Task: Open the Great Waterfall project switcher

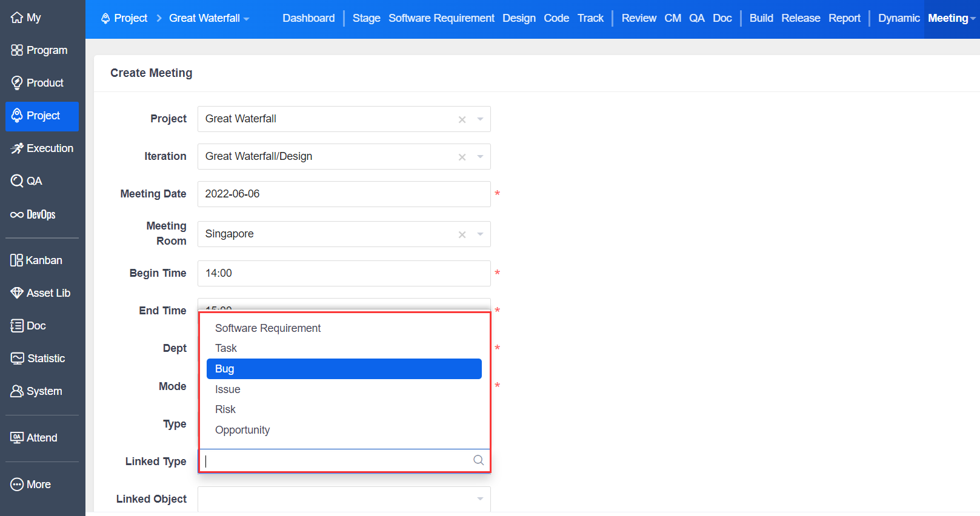Action: pos(209,18)
